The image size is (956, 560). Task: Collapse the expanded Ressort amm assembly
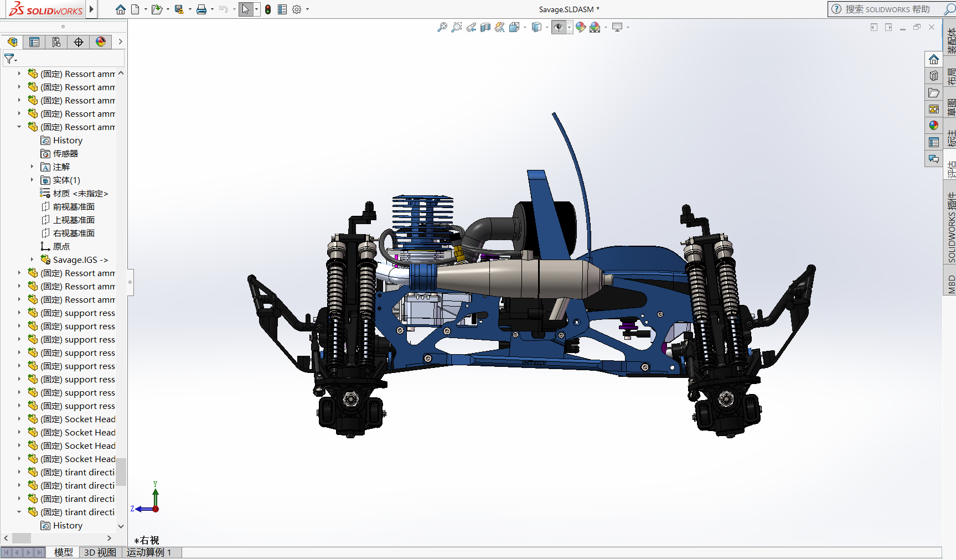(x=19, y=127)
